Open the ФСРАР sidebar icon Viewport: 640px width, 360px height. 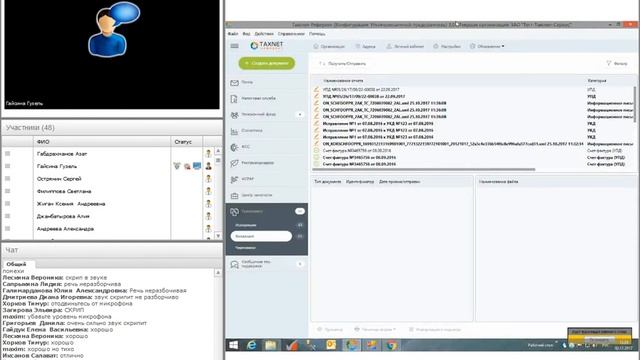[x=234, y=180]
